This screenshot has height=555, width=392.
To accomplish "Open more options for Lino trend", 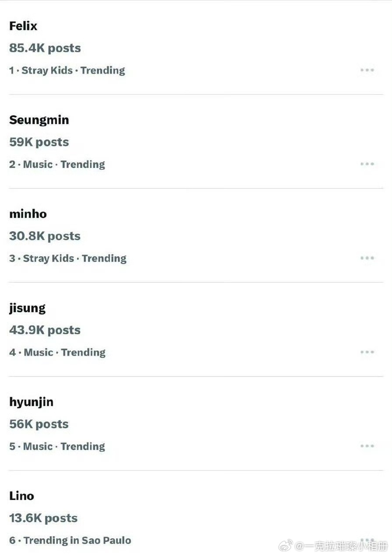I will pyautogui.click(x=367, y=540).
